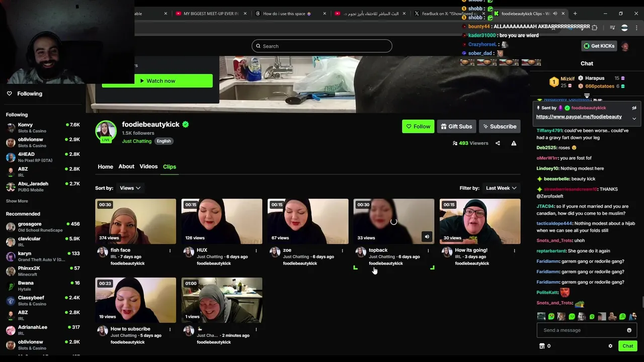The width and height of the screenshot is (644, 362).
Task: Click the report warning triangle icon
Action: 514,143
